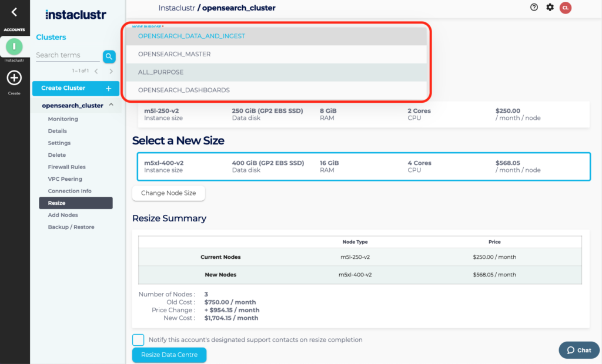602x364 pixels.
Task: Click the cluster search magnifier button
Action: pyautogui.click(x=109, y=56)
